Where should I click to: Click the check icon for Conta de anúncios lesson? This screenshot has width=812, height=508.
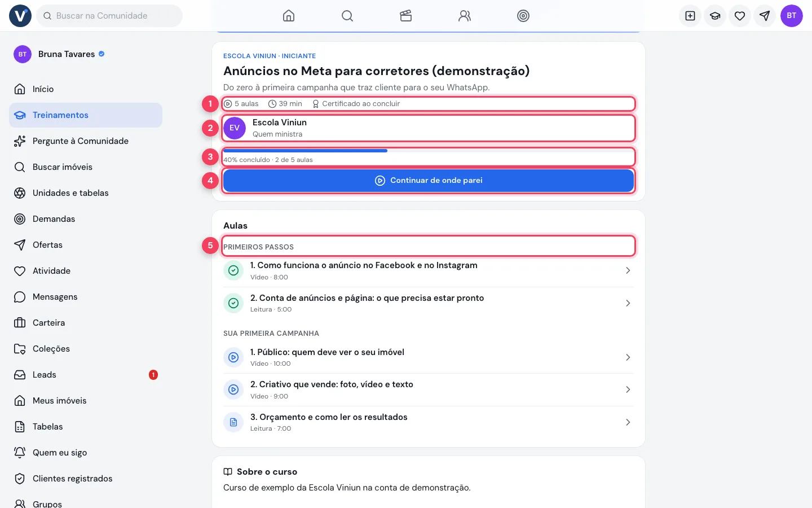(233, 303)
